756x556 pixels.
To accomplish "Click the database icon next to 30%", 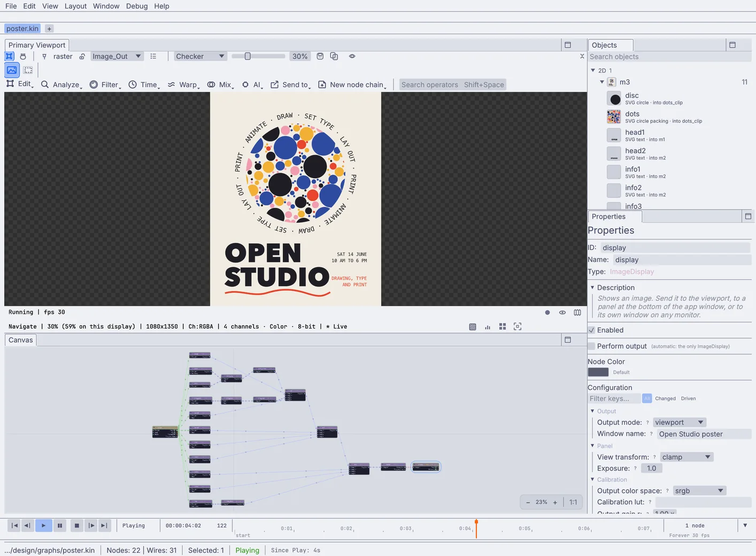I will (320, 56).
